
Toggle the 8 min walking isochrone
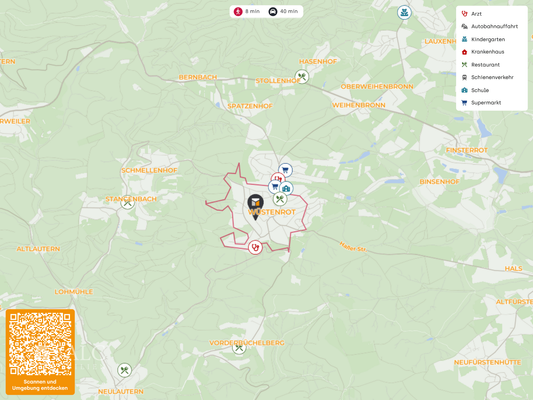click(247, 12)
